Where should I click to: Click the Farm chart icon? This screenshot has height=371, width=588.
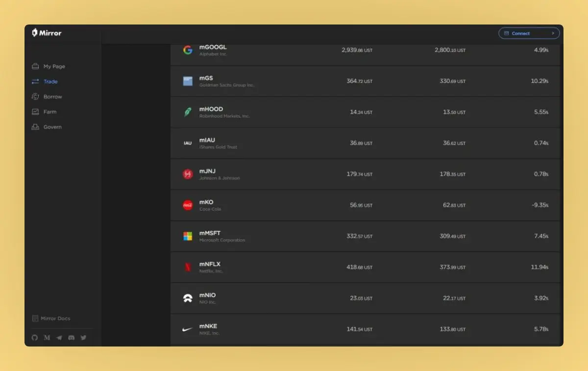[x=35, y=112]
